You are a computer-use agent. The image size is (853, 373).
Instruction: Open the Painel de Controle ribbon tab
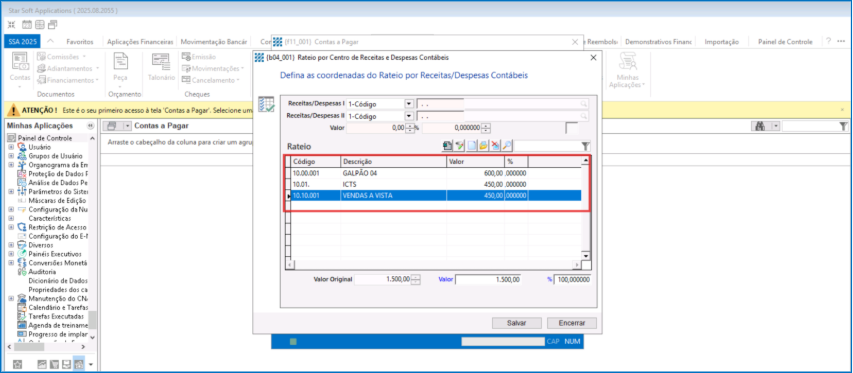(785, 42)
